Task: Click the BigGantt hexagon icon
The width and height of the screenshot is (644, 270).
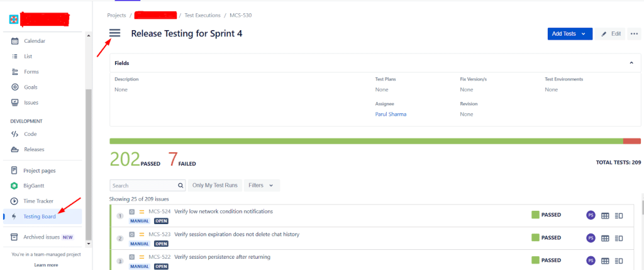Action: pyautogui.click(x=14, y=186)
